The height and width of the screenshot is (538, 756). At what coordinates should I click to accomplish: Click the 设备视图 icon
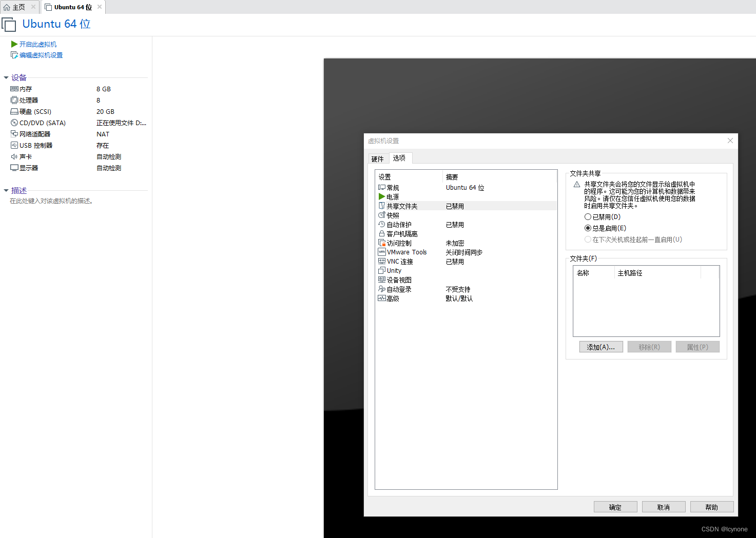(382, 280)
